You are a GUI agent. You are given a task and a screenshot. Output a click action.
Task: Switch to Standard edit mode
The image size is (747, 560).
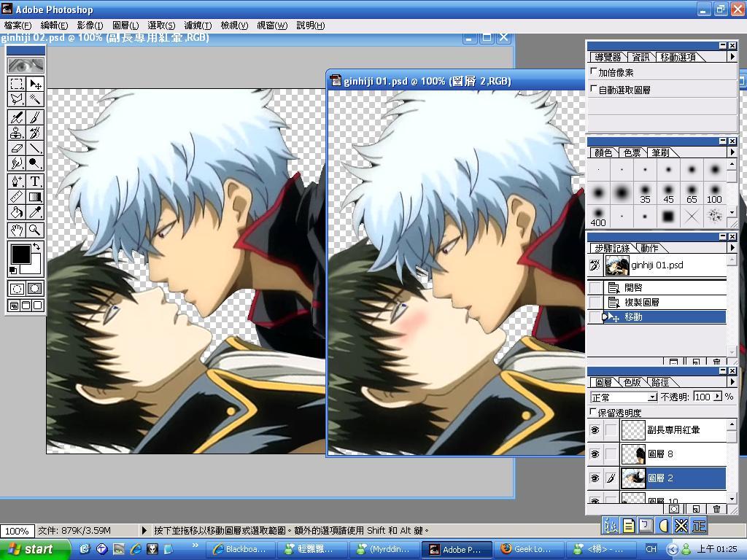coord(17,289)
